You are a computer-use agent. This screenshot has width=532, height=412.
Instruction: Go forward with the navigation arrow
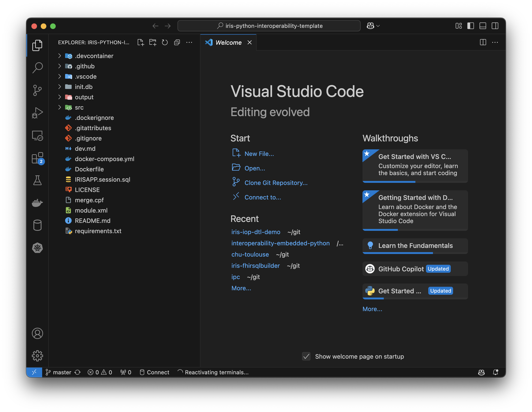click(x=168, y=26)
